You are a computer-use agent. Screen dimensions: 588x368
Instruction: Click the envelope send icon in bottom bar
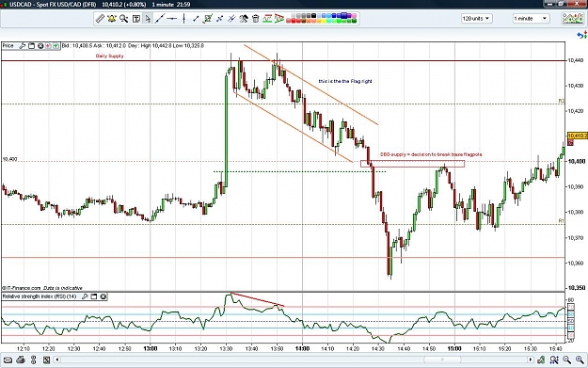pos(8,360)
